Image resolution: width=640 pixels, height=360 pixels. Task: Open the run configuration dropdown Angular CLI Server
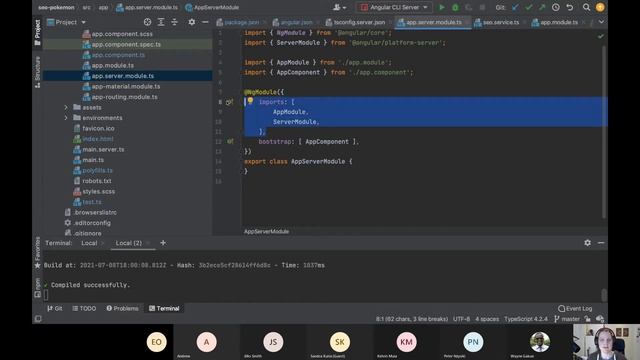point(394,7)
